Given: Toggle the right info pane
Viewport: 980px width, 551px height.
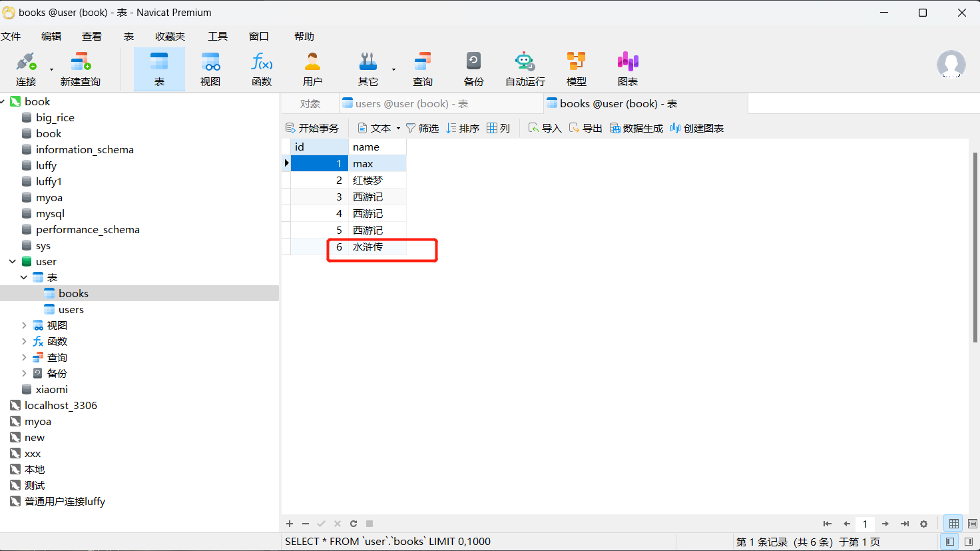Looking at the screenshot, I should click(x=969, y=542).
